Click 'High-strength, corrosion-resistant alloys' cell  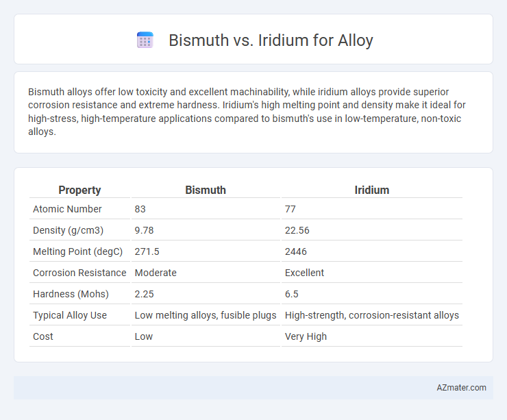[372, 315]
